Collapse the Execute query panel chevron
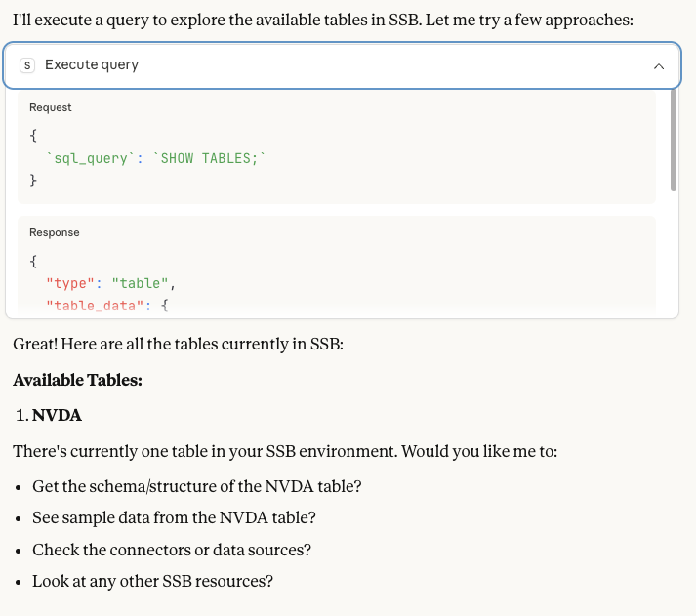This screenshot has width=696, height=616. pos(658,65)
